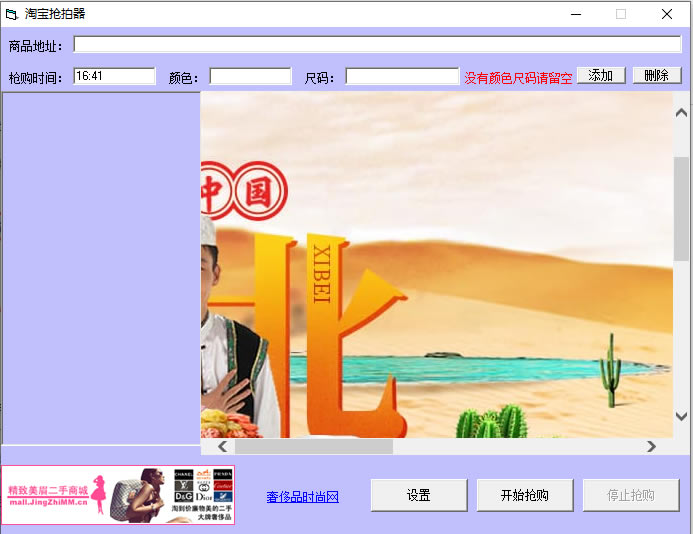Click the horizontal scrollbar left arrow
The width and height of the screenshot is (693, 534).
(x=223, y=447)
